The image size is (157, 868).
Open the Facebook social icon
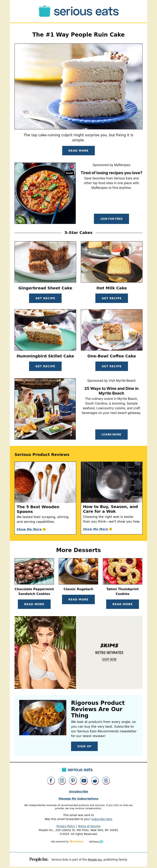pos(51,780)
